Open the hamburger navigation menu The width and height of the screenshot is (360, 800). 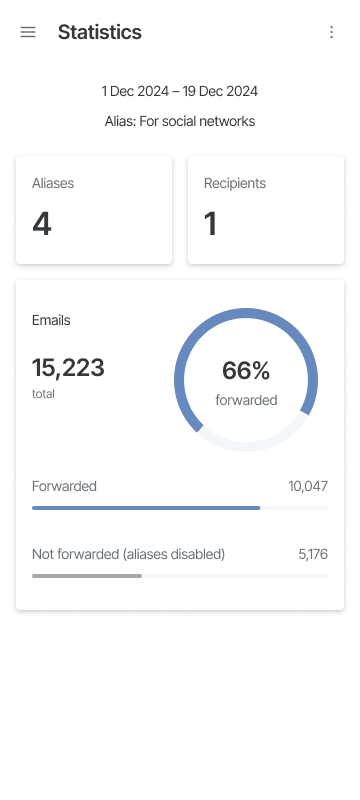(28, 32)
